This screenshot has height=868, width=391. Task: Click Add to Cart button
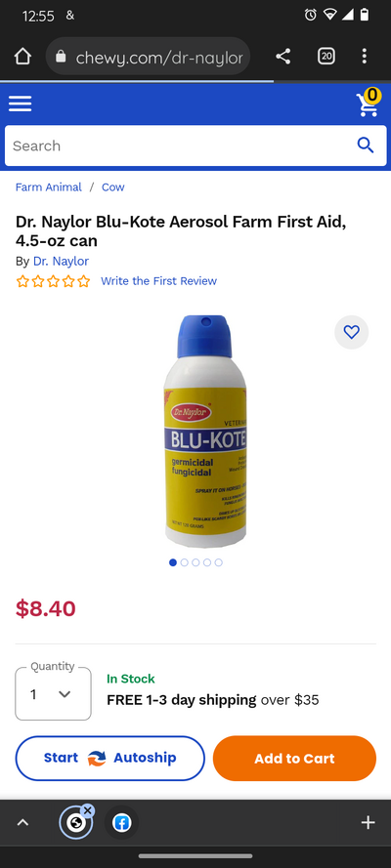tap(294, 759)
